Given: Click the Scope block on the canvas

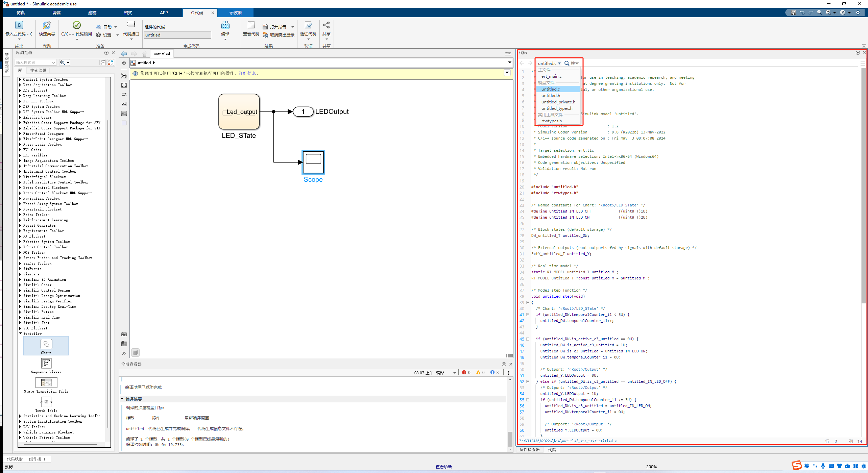Looking at the screenshot, I should 313,162.
